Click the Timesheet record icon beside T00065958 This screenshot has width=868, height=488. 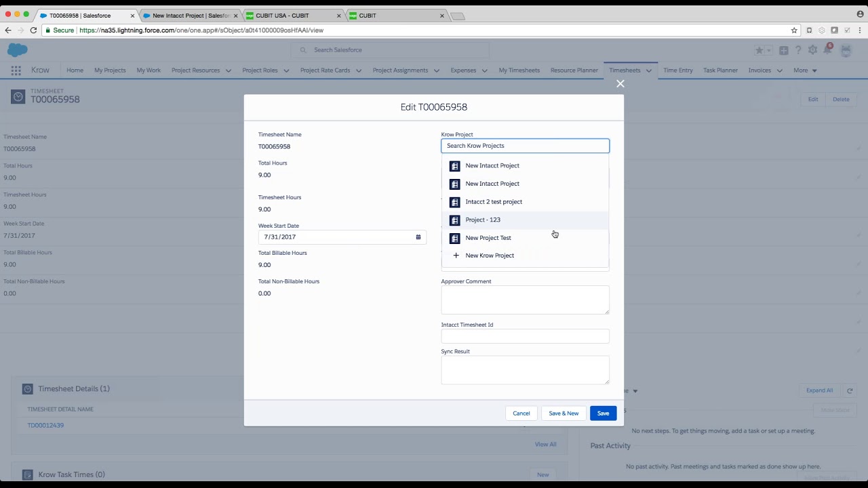tap(18, 97)
